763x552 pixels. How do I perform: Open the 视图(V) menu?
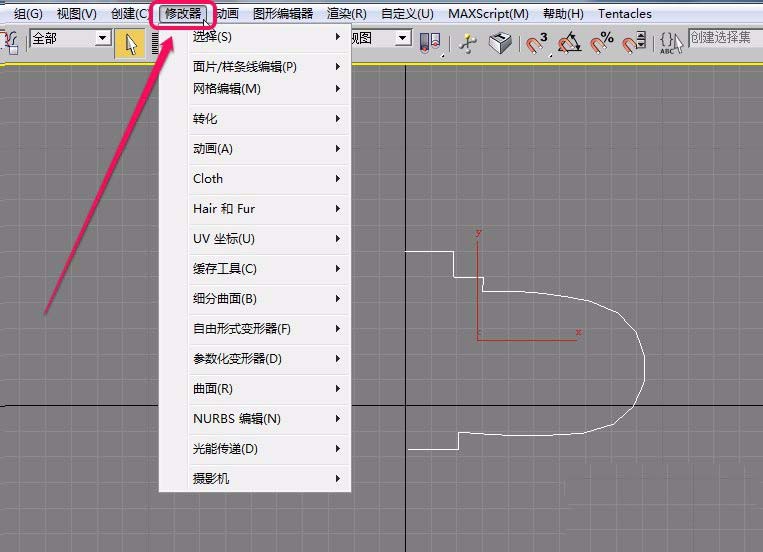tap(76, 14)
